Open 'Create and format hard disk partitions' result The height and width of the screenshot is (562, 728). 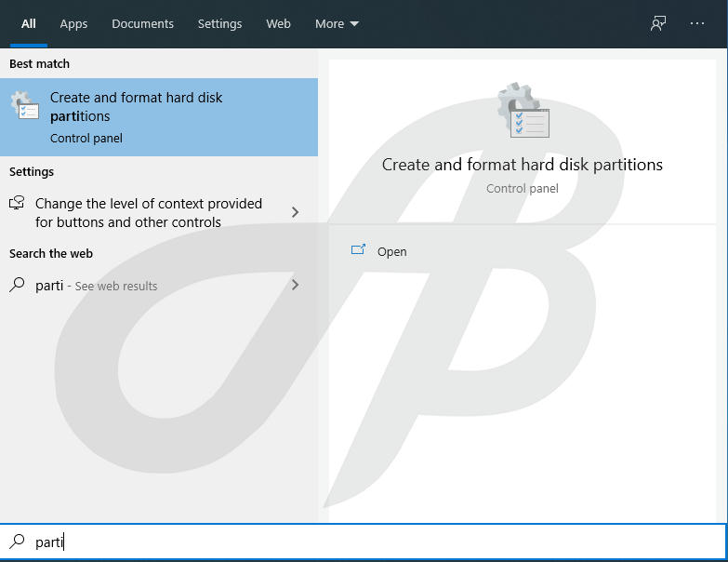tap(158, 116)
